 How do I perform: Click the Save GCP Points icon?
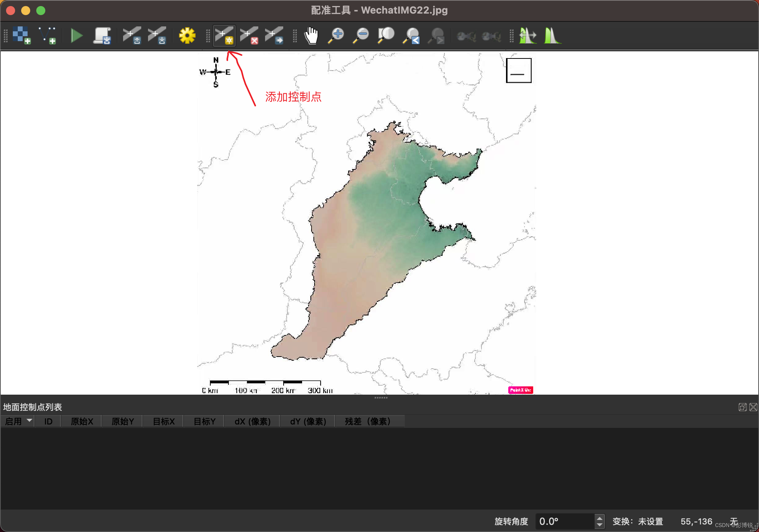(x=157, y=35)
